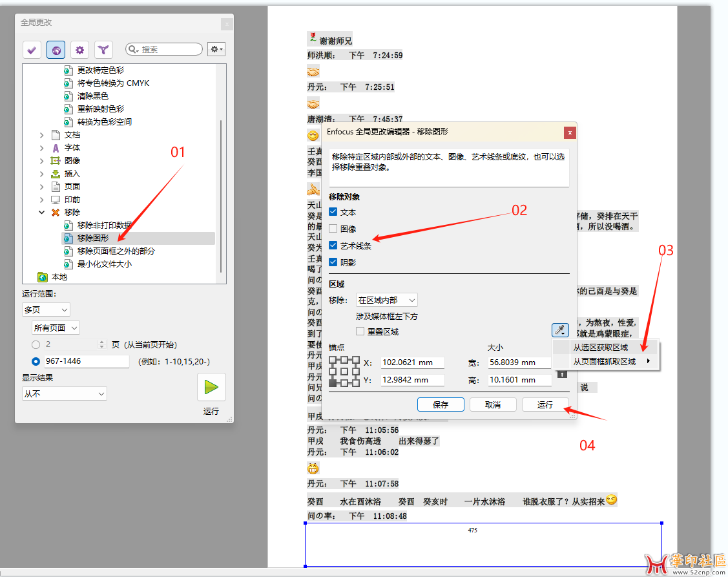Select the globe Global Changes toolbar icon
Screen dimensions: 728x577
point(56,50)
